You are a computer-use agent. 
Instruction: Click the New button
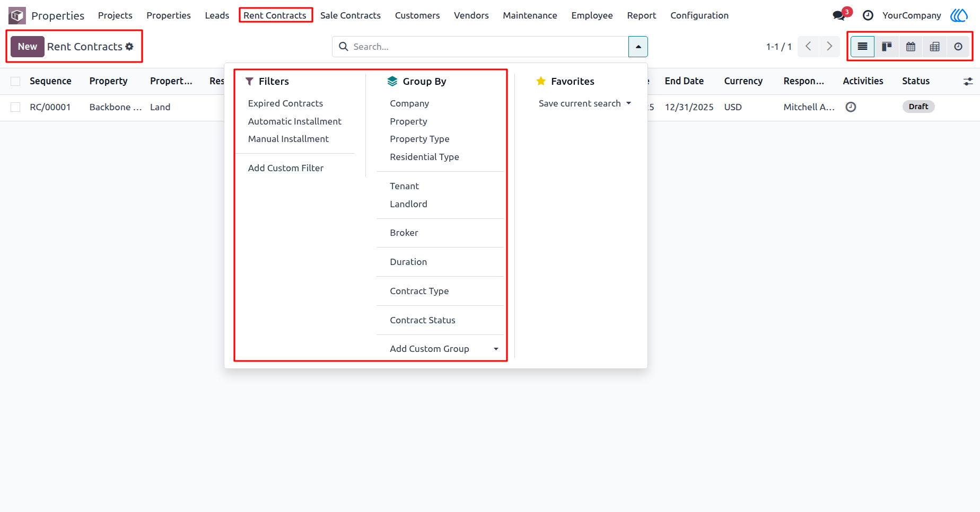[x=28, y=47]
